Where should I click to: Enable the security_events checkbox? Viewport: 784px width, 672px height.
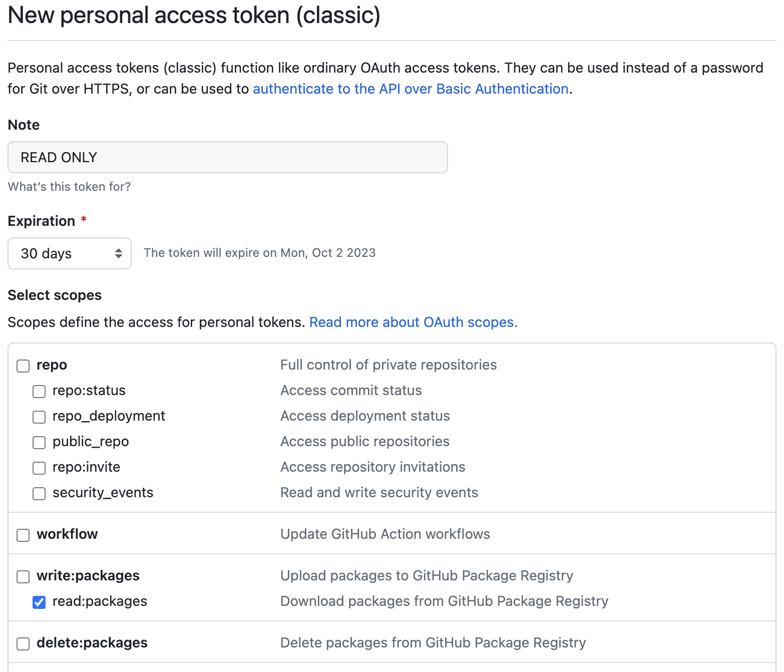pyautogui.click(x=39, y=494)
